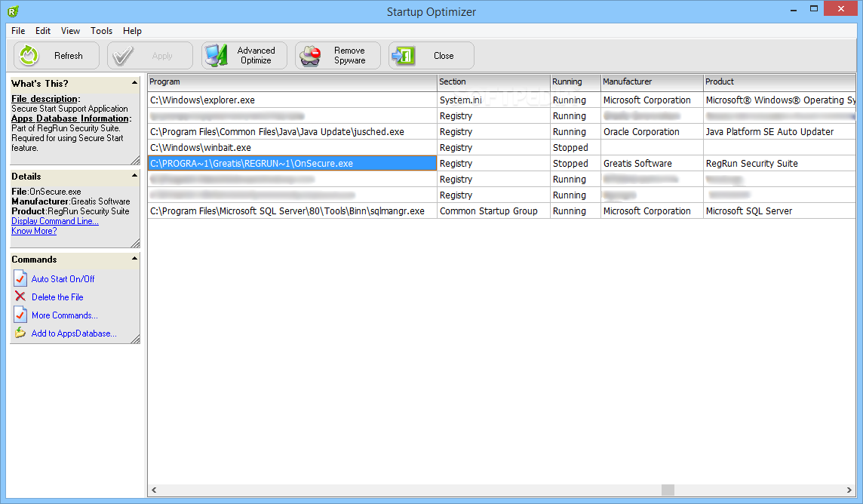This screenshot has height=504, width=863.
Task: Collapse the Commands panel
Action: [134, 259]
